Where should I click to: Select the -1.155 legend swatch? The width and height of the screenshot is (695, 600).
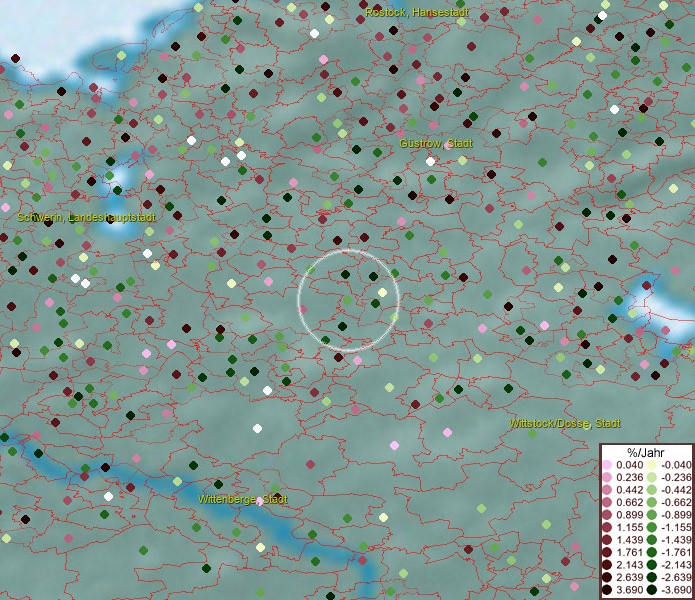point(652,527)
